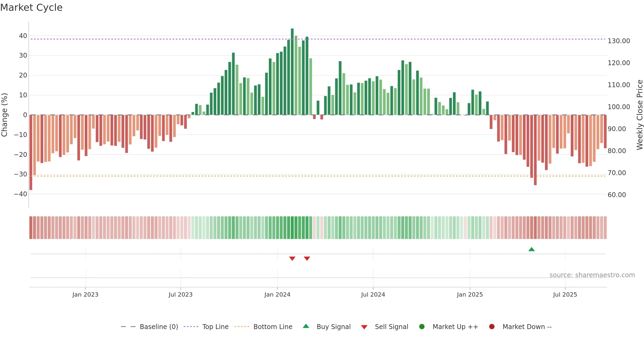644x362 pixels.
Task: Click the 100.00 price tick label
Action: [x=619, y=107]
